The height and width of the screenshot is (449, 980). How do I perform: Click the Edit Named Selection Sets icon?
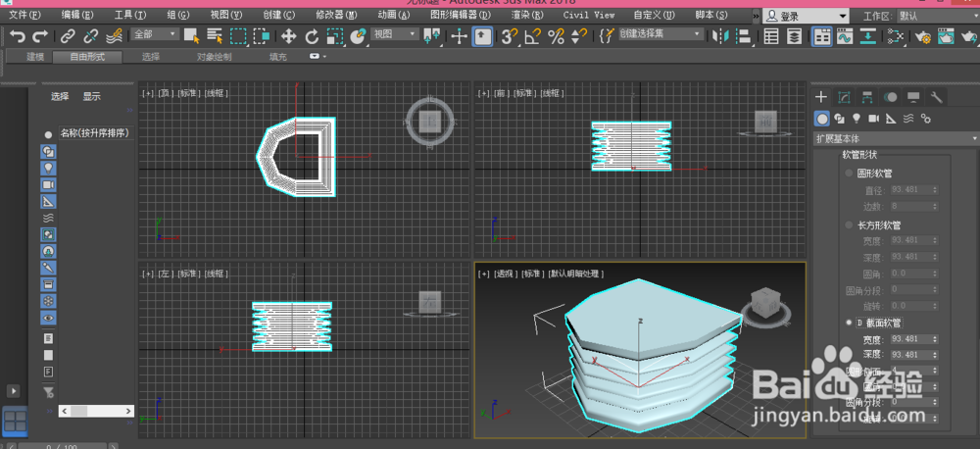tap(607, 36)
